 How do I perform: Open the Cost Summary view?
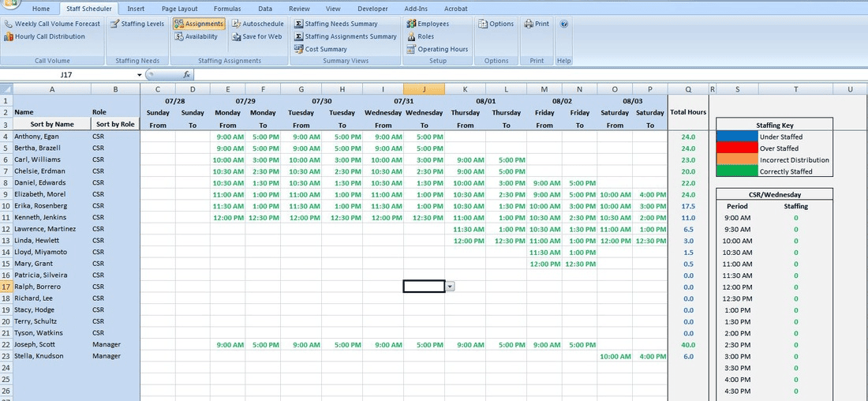(320, 49)
